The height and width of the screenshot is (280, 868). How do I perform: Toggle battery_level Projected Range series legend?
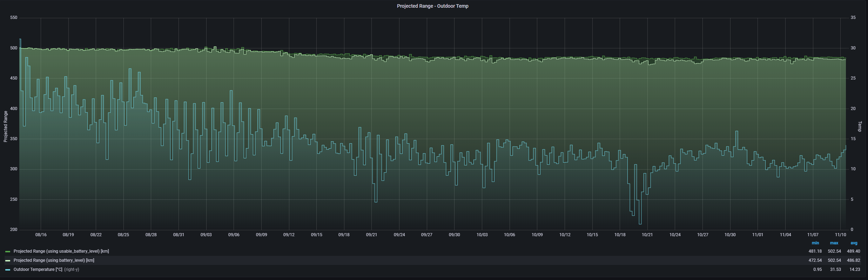[54, 260]
